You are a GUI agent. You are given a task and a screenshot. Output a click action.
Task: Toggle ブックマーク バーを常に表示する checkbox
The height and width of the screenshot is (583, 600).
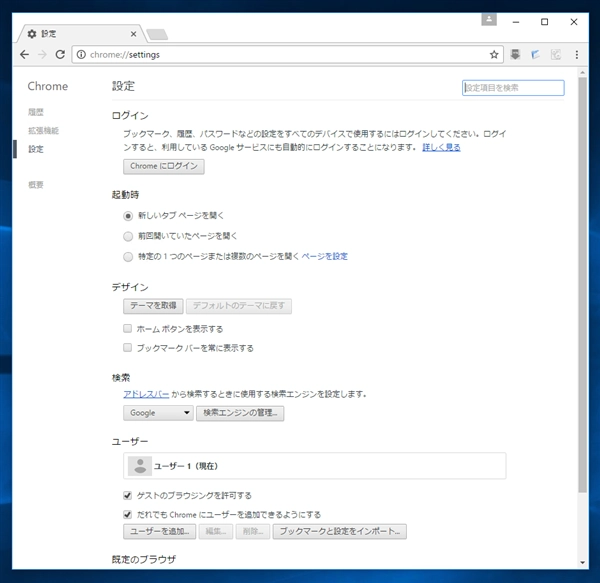tap(127, 347)
